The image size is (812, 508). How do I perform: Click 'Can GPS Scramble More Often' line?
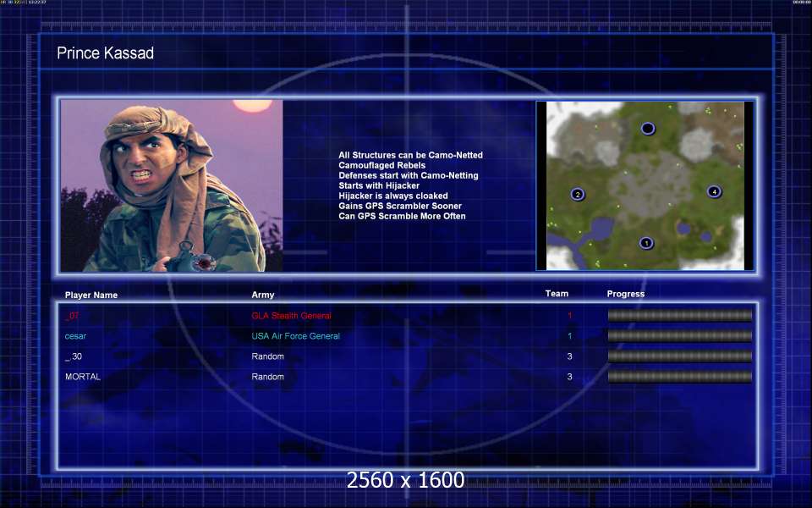coord(402,216)
